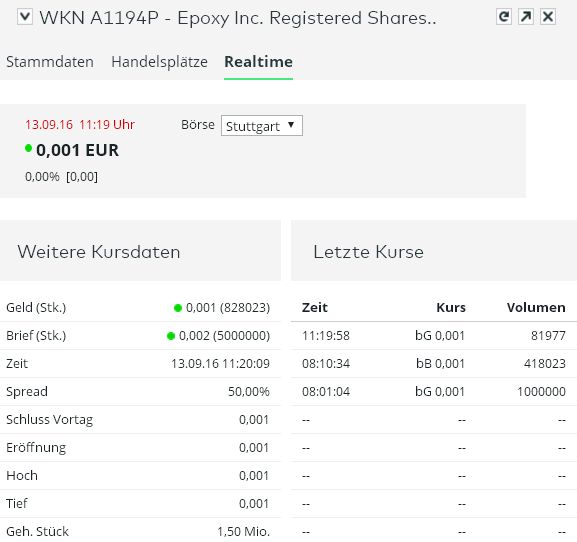Switch to the Stammdaten tab
Screen dimensions: 577x542
[50, 62]
